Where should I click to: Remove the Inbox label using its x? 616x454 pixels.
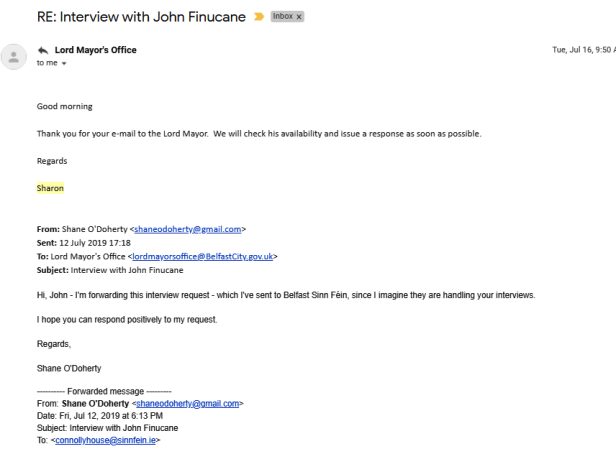(x=299, y=17)
